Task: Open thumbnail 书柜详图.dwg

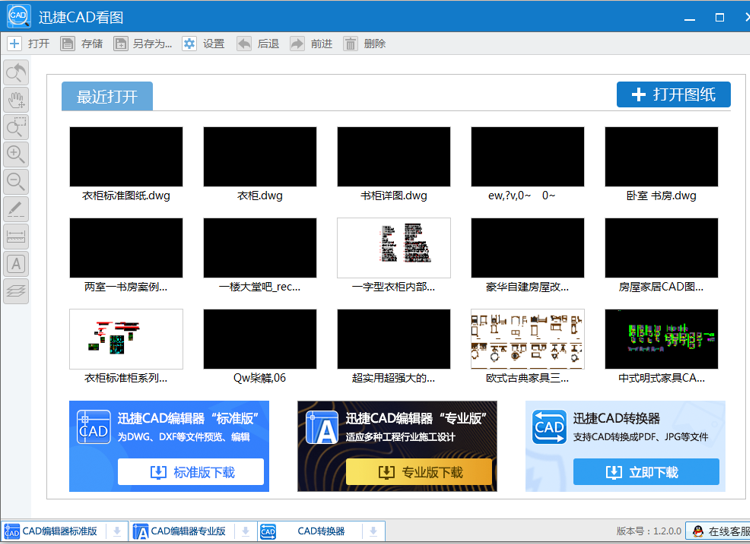Action: [394, 156]
